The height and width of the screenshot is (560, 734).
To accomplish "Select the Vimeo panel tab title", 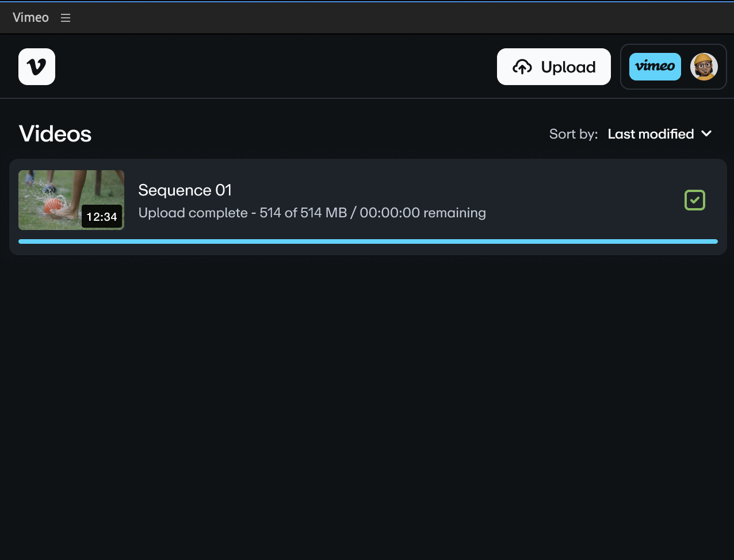I will [30, 18].
